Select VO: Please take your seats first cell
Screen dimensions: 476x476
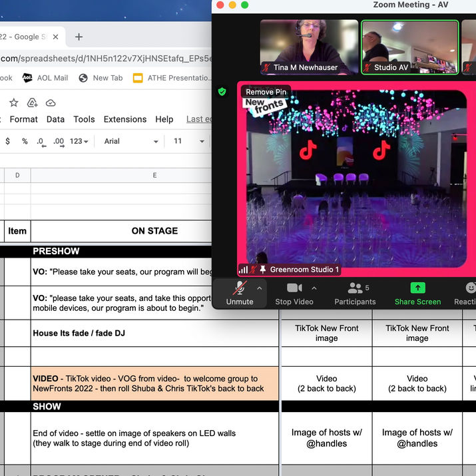click(121, 272)
